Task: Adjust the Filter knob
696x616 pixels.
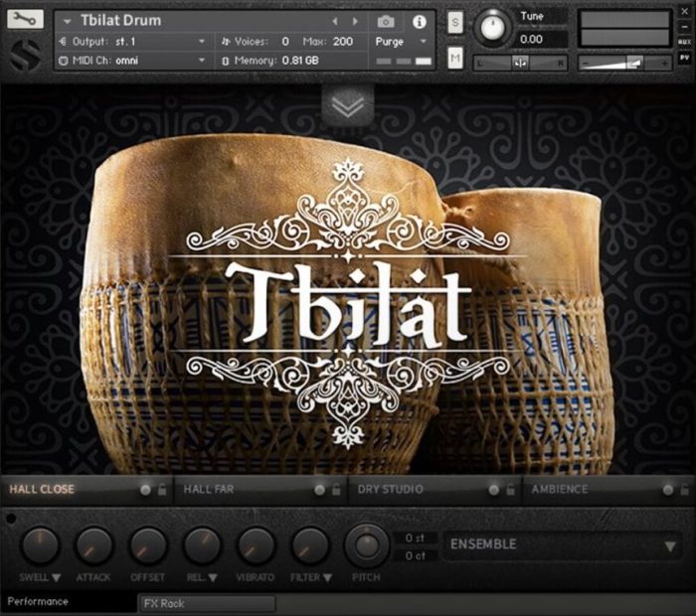Action: [310, 545]
